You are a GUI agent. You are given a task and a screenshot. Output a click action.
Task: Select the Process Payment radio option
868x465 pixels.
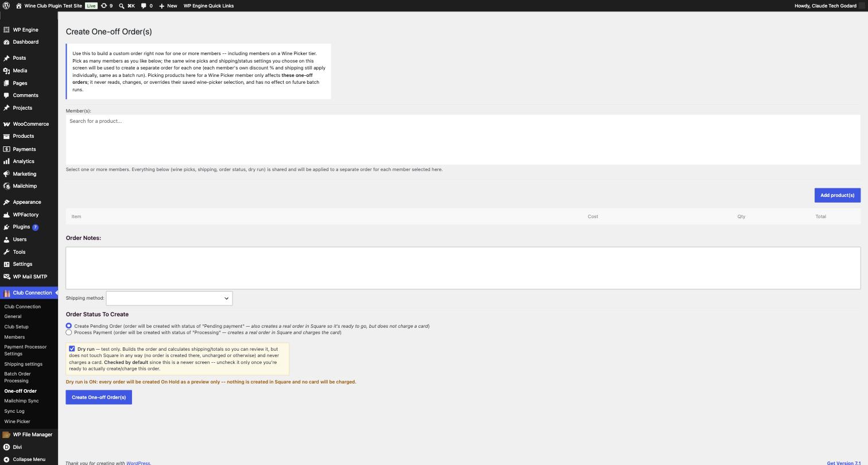tap(69, 332)
